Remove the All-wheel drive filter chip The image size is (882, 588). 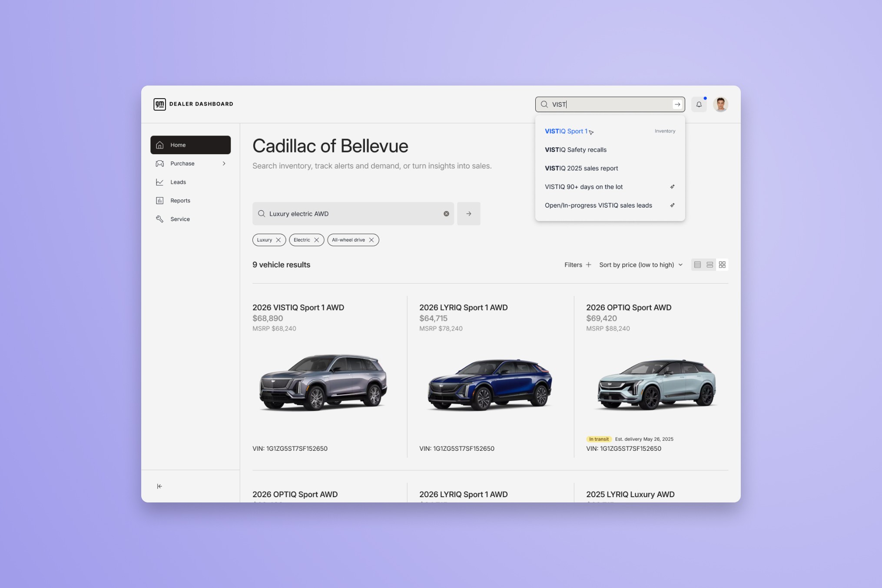(x=371, y=240)
